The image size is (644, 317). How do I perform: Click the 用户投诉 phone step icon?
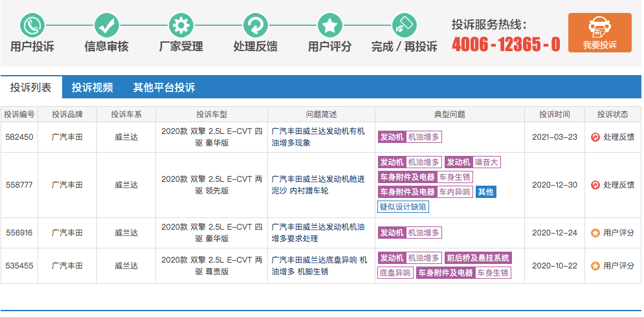[32, 25]
